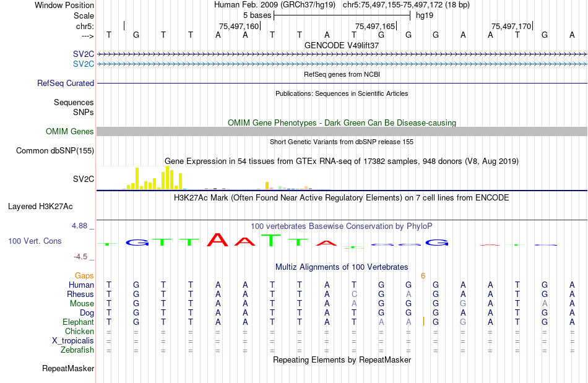
Task: Open the RefSeq Curated track label
Action: [66, 83]
